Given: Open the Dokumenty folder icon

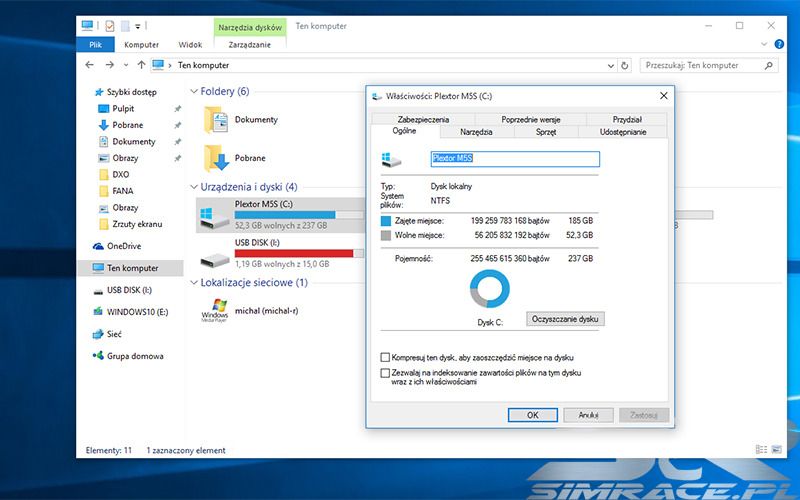Looking at the screenshot, I should 215,120.
